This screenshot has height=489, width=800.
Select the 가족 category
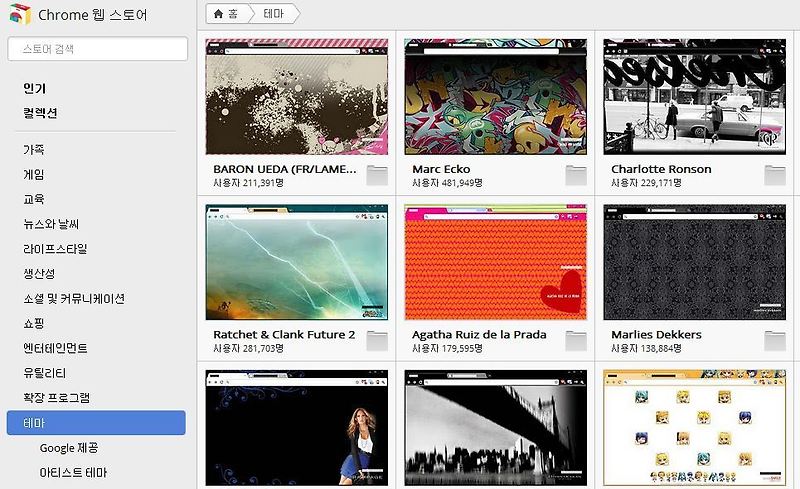[34, 150]
